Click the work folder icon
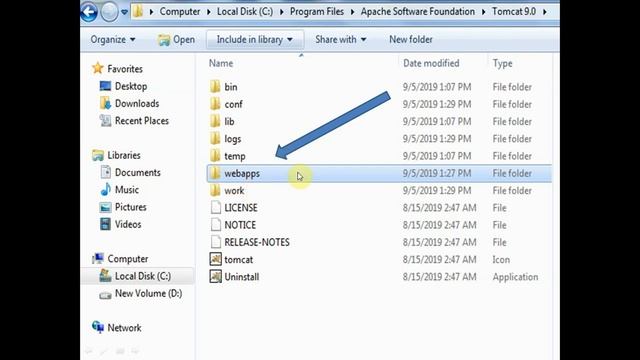Image resolution: width=640 pixels, height=360 pixels. click(x=215, y=190)
